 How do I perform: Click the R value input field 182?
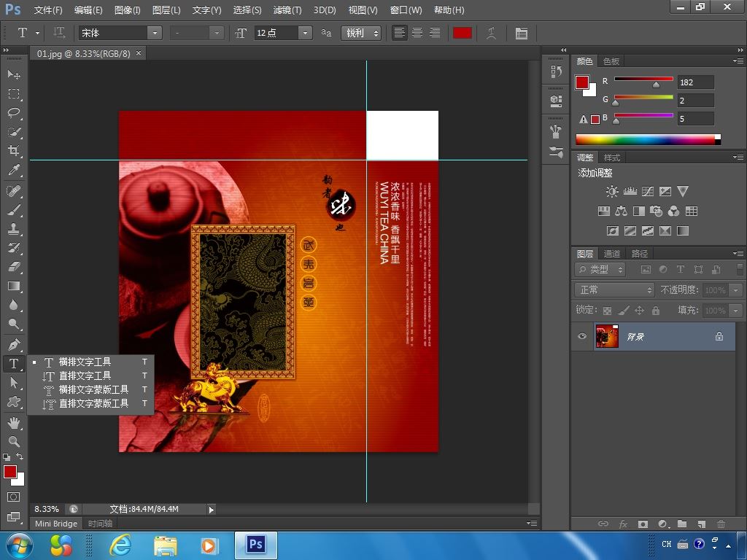[x=695, y=82]
